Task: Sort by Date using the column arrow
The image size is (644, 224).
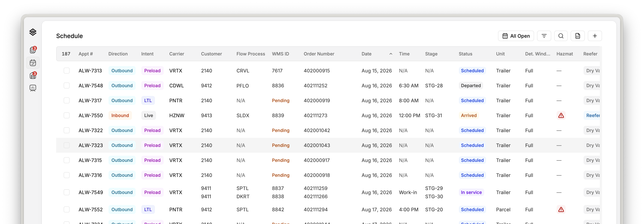Action: (391, 54)
